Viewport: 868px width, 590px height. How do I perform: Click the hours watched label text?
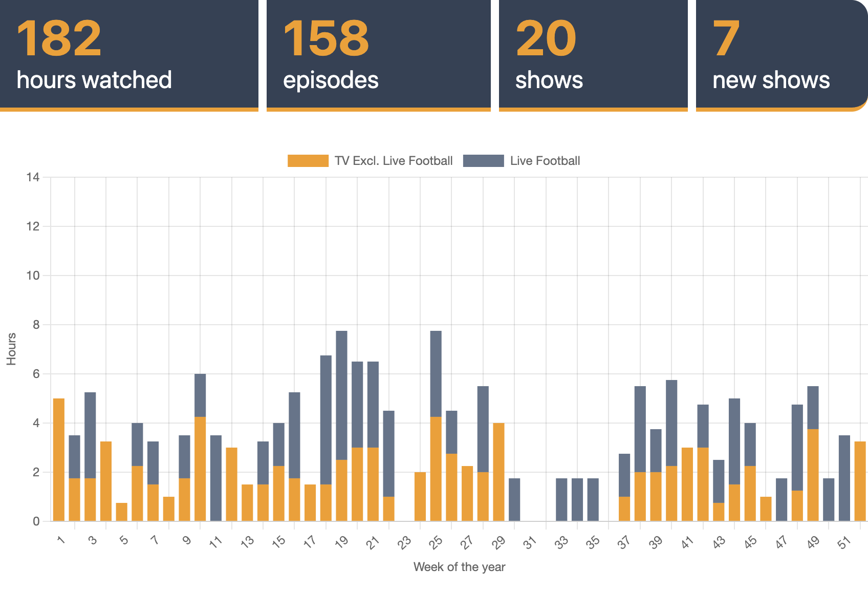pyautogui.click(x=94, y=80)
